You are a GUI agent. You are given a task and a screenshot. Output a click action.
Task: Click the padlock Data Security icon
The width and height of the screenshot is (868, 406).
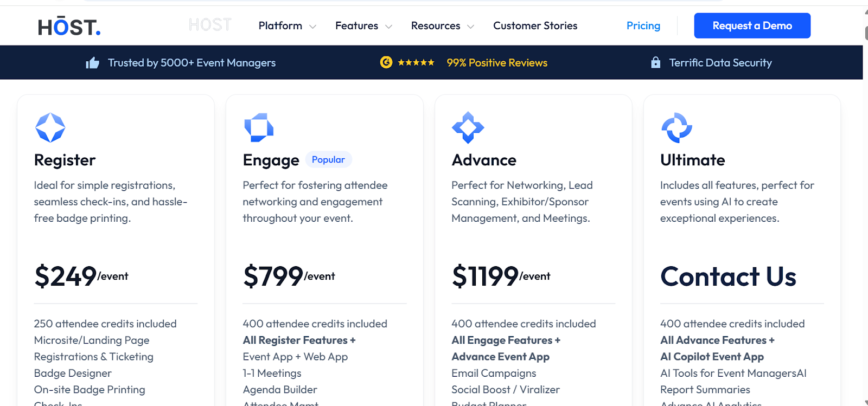pos(656,62)
